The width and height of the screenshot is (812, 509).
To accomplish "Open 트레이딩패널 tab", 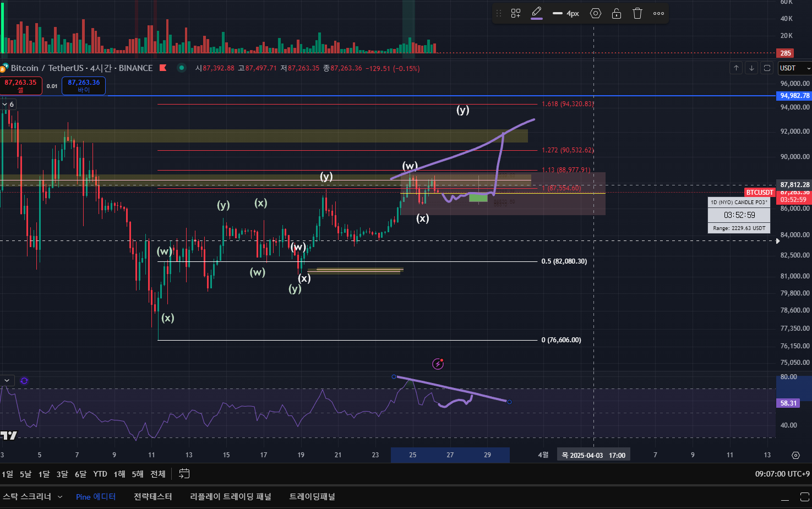I will (312, 496).
